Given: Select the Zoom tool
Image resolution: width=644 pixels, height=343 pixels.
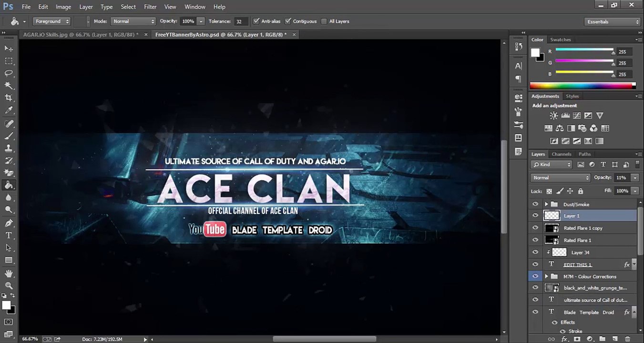Looking at the screenshot, I should point(9,286).
